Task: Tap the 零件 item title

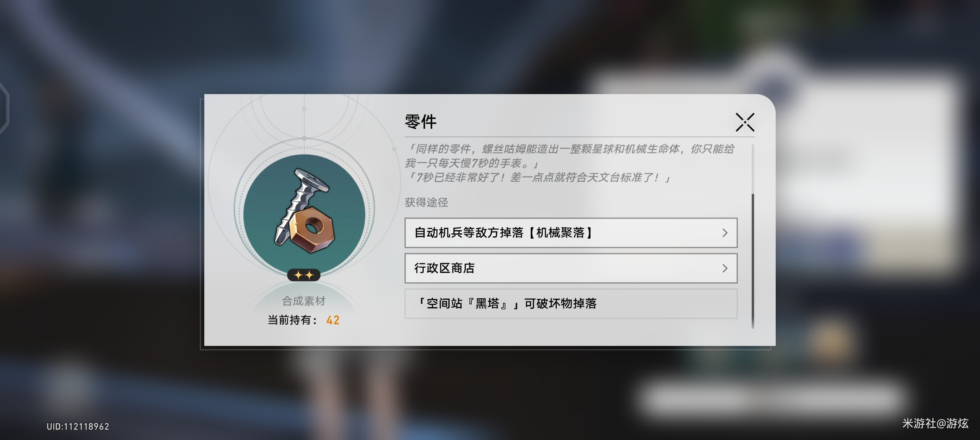Action: 420,122
